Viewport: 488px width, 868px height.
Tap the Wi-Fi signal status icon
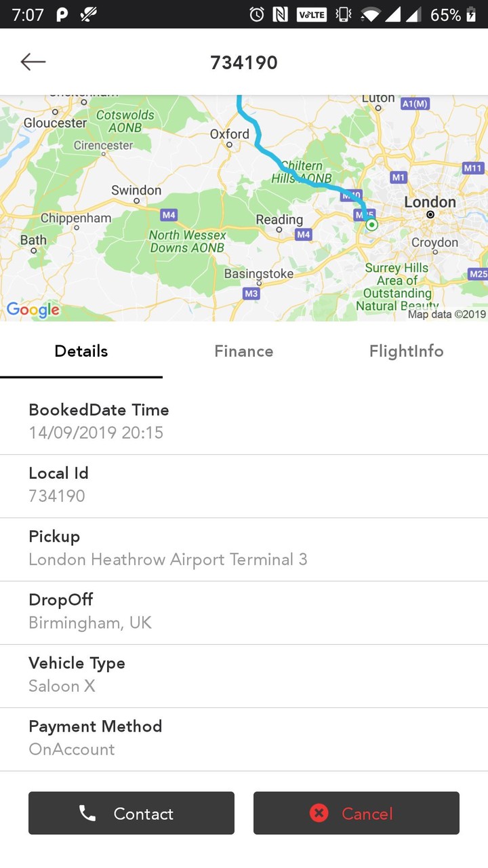click(x=370, y=14)
